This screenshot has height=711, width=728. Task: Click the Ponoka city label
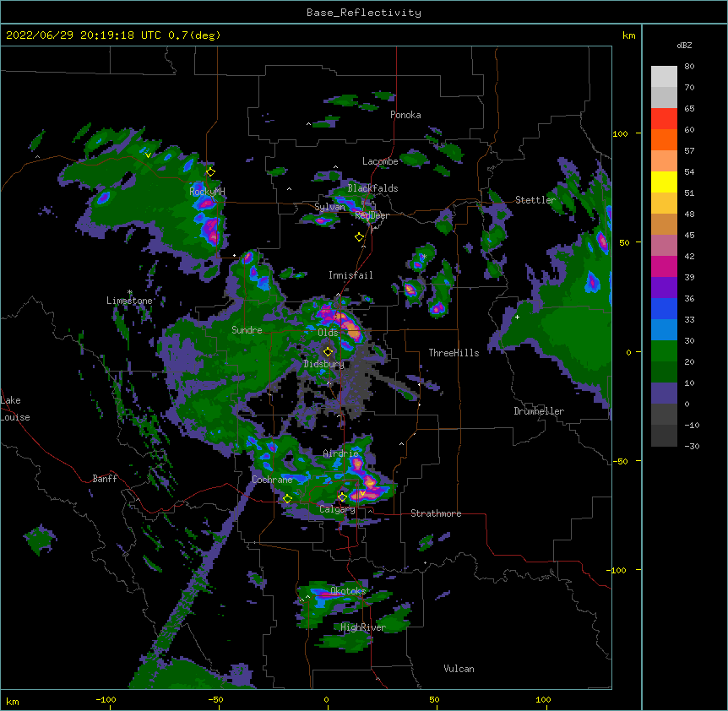(405, 115)
